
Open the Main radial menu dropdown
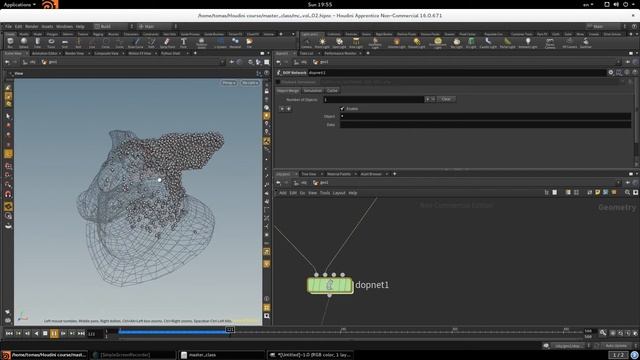point(157,26)
